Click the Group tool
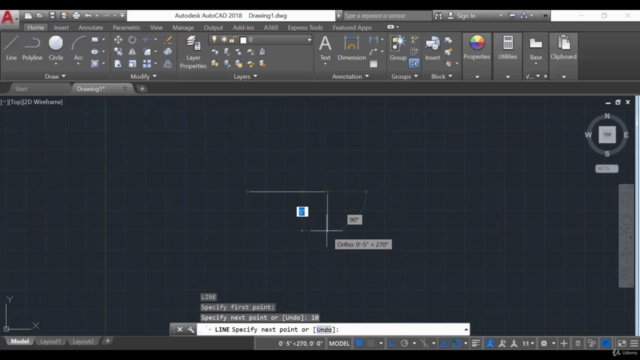 click(x=398, y=48)
